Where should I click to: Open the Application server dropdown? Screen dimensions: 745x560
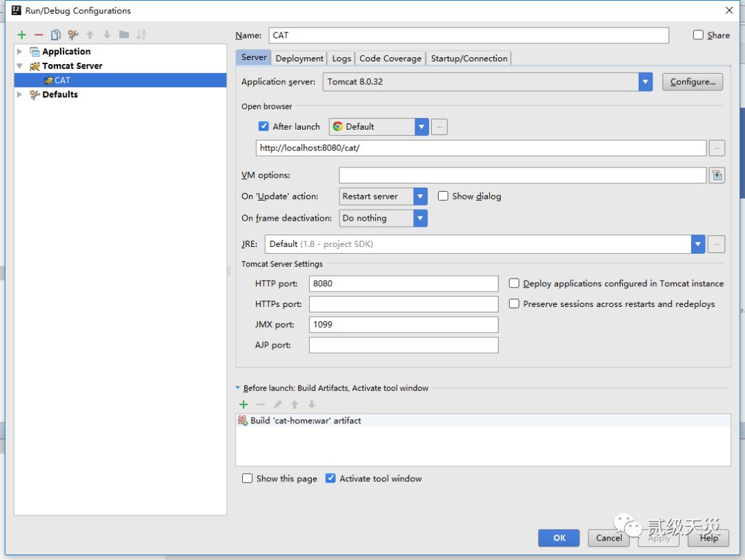point(645,82)
